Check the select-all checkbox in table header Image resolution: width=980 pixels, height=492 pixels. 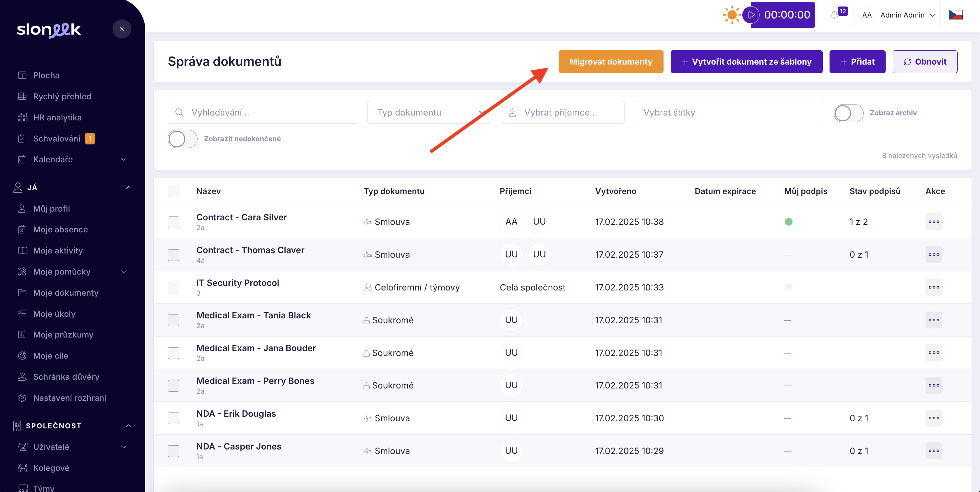pos(173,191)
